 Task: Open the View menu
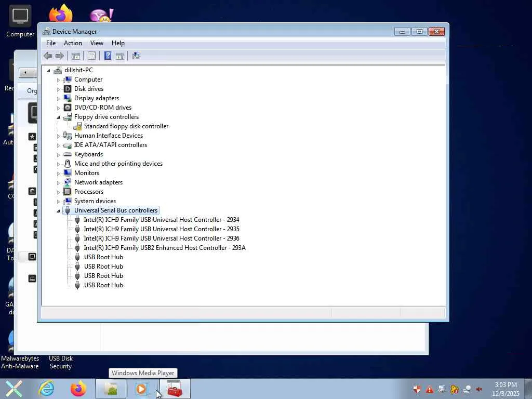coord(97,43)
